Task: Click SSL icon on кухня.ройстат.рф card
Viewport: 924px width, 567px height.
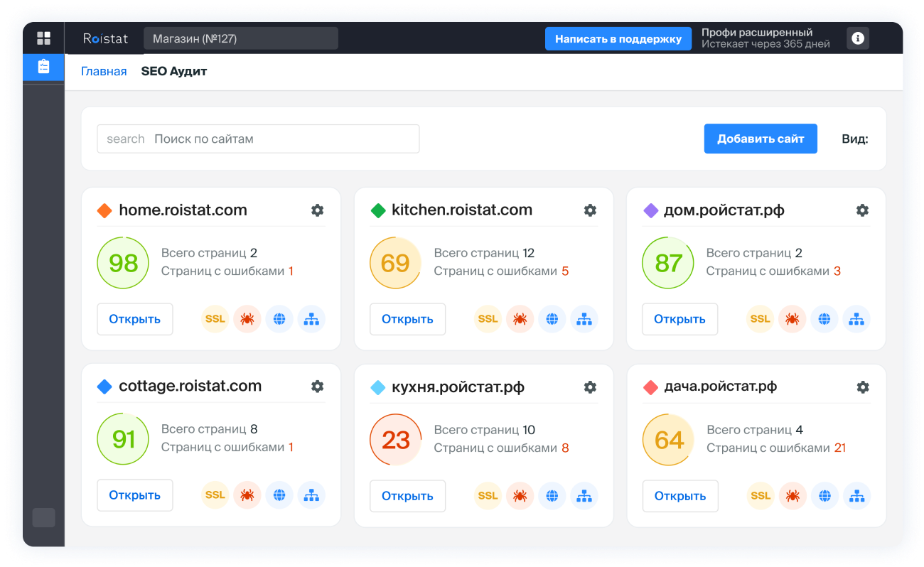Action: click(x=488, y=496)
